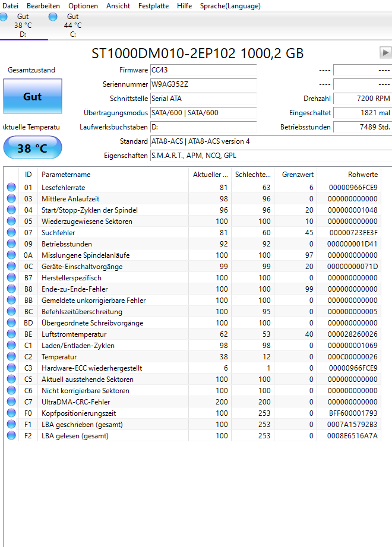
Task: Click the Rohwerte column header
Action: [349, 175]
